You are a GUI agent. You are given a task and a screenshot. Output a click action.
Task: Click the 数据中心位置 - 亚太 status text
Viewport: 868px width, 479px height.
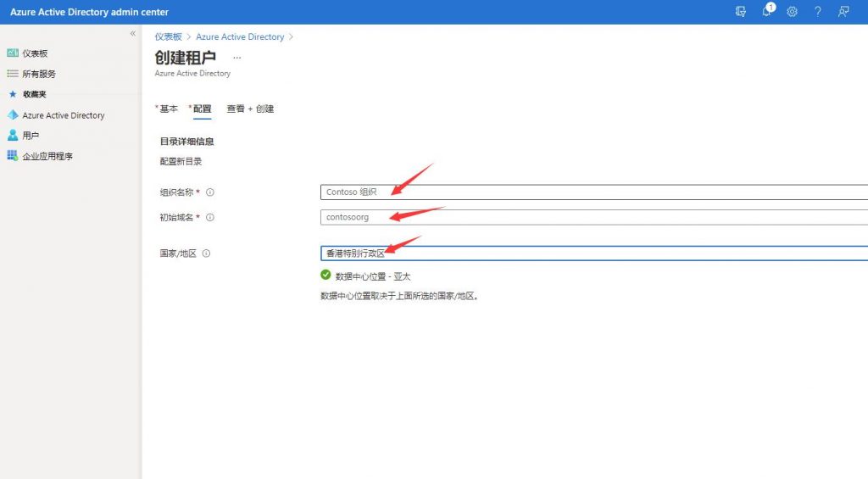tap(373, 276)
